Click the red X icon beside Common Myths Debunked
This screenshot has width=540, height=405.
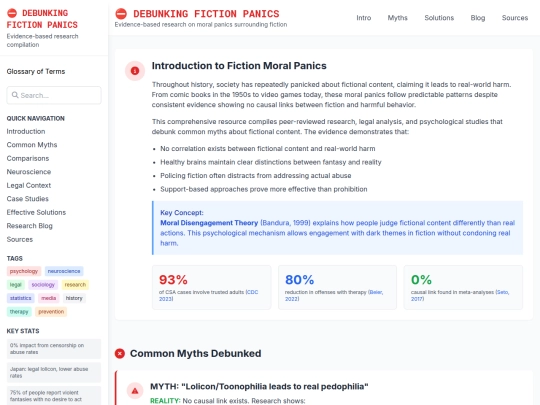tap(120, 353)
